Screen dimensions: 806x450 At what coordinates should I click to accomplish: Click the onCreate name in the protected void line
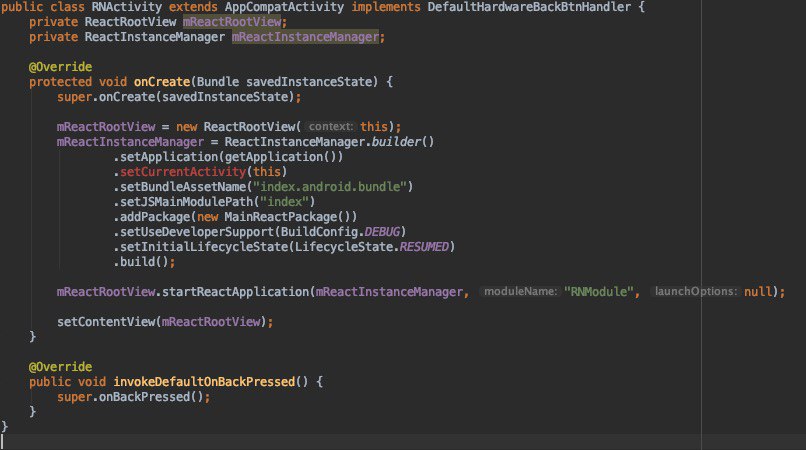162,82
